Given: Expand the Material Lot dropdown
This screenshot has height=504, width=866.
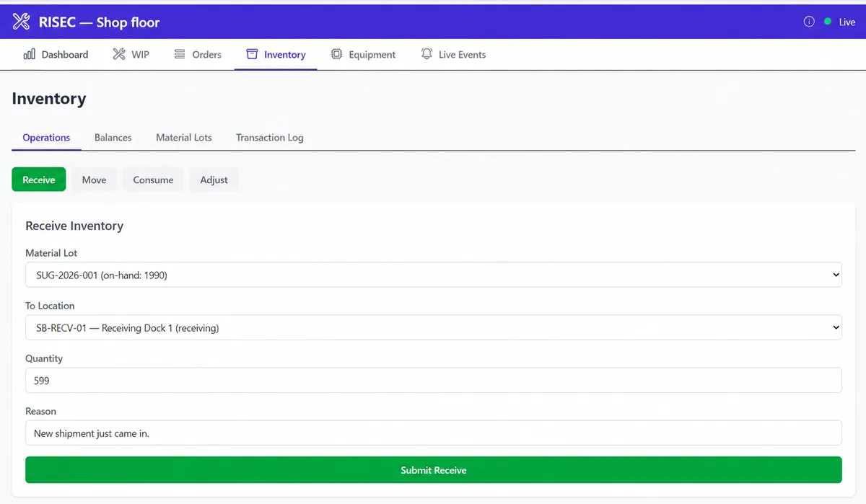Looking at the screenshot, I should pos(433,275).
